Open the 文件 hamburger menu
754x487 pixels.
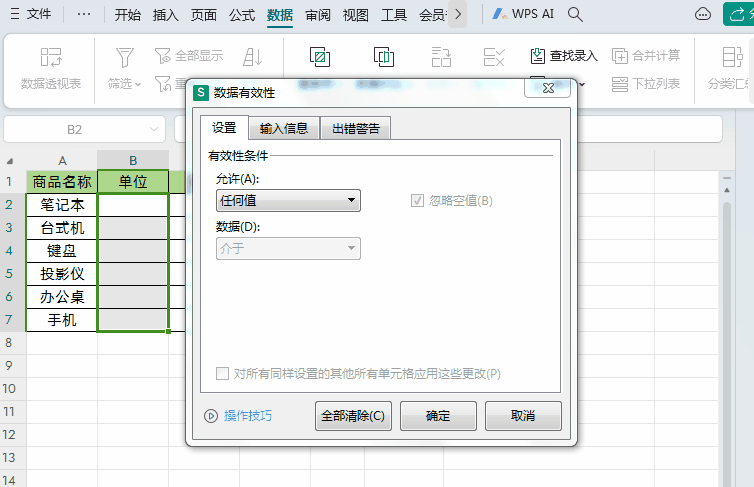tap(31, 14)
